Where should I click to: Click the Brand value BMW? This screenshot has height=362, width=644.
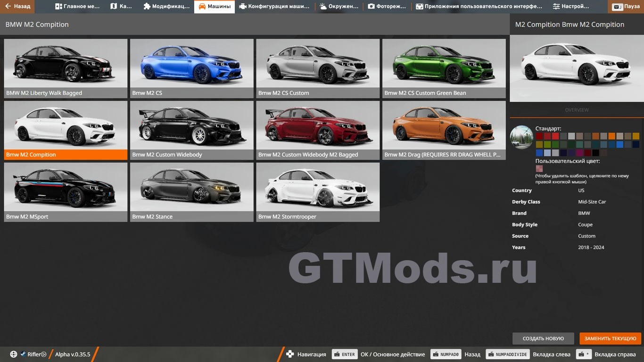[584, 213]
